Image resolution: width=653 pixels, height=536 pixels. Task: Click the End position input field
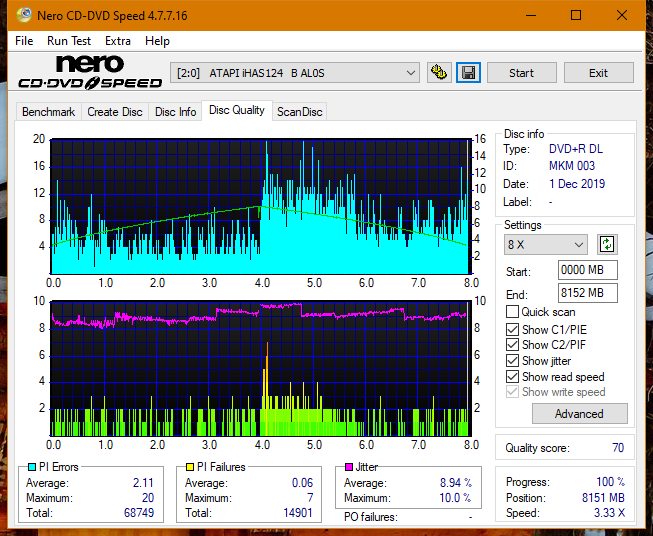[x=587, y=293]
